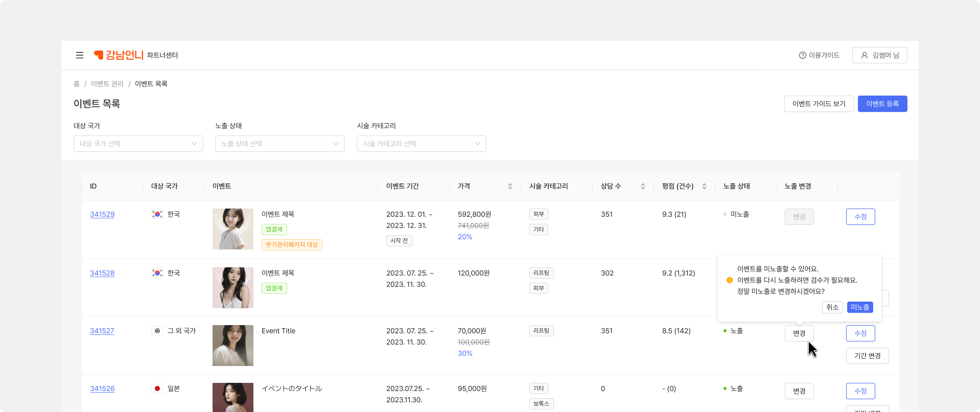Image resolution: width=980 pixels, height=412 pixels.
Task: Expand the 대상 국가 선택 dropdown
Action: (x=138, y=144)
